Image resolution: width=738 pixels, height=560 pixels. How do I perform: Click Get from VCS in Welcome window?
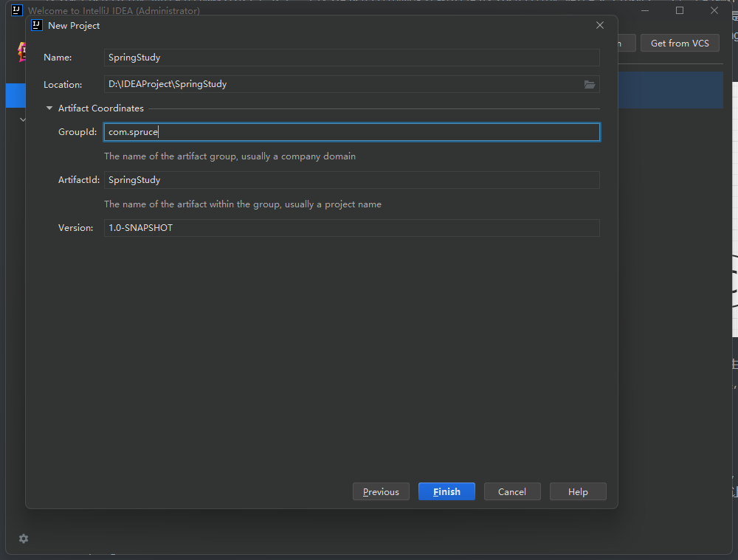[x=680, y=44]
